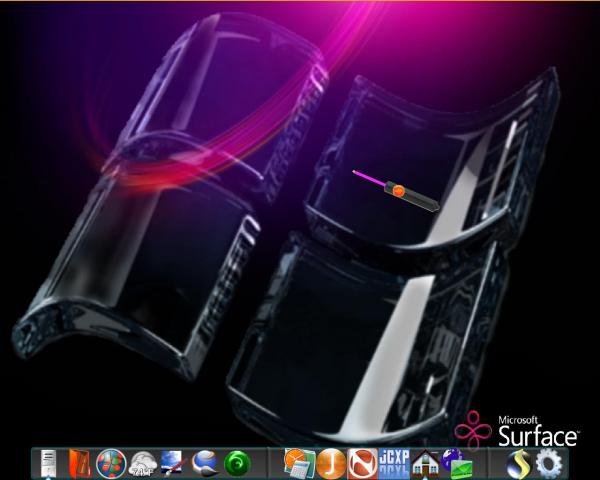Viewport: 600px width, 480px height.
Task: Launch the picture with paintbrush dock icon
Action: (x=174, y=463)
